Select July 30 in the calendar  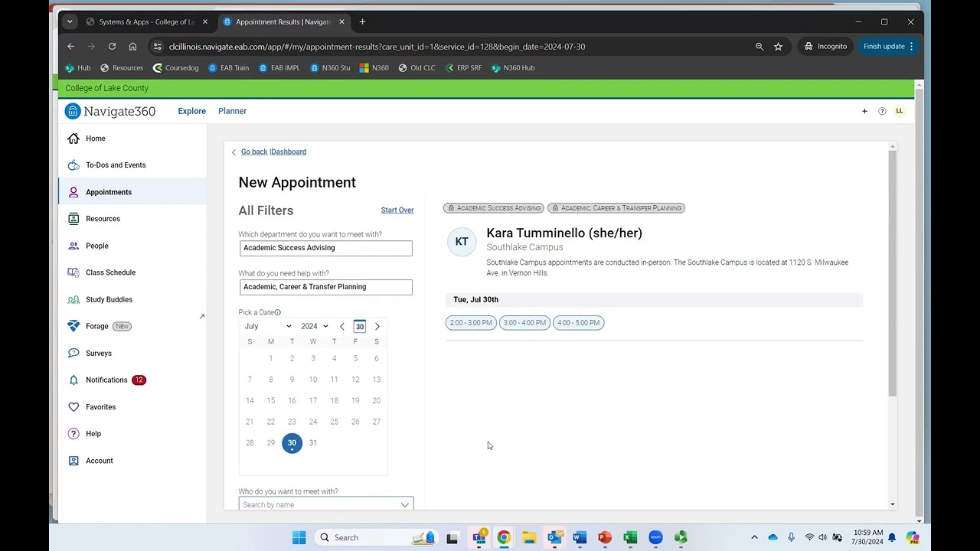292,443
